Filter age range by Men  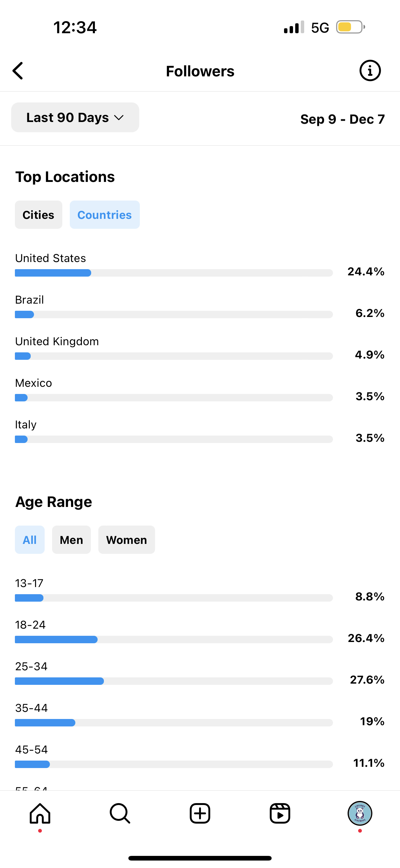(x=71, y=540)
